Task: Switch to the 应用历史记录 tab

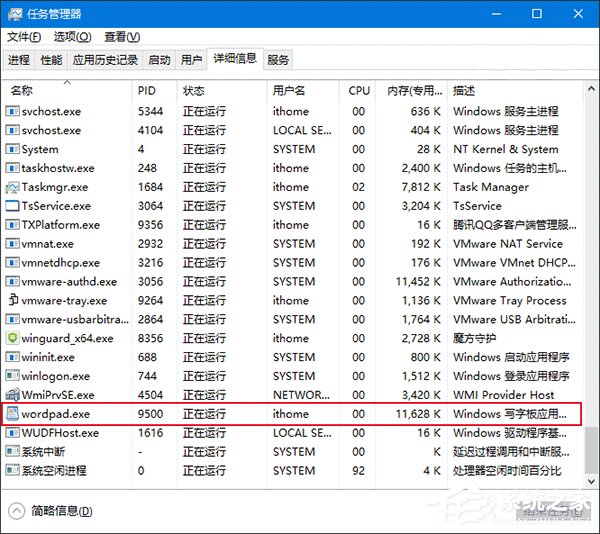Action: point(105,60)
